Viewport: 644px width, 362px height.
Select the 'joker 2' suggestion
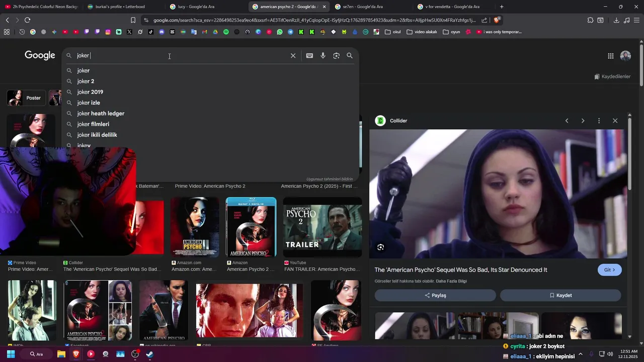click(210, 81)
